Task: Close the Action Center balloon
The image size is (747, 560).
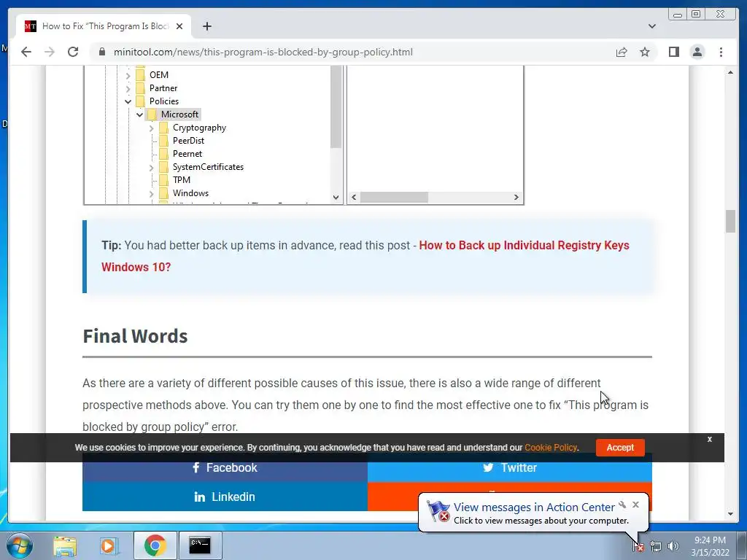Action: point(635,505)
